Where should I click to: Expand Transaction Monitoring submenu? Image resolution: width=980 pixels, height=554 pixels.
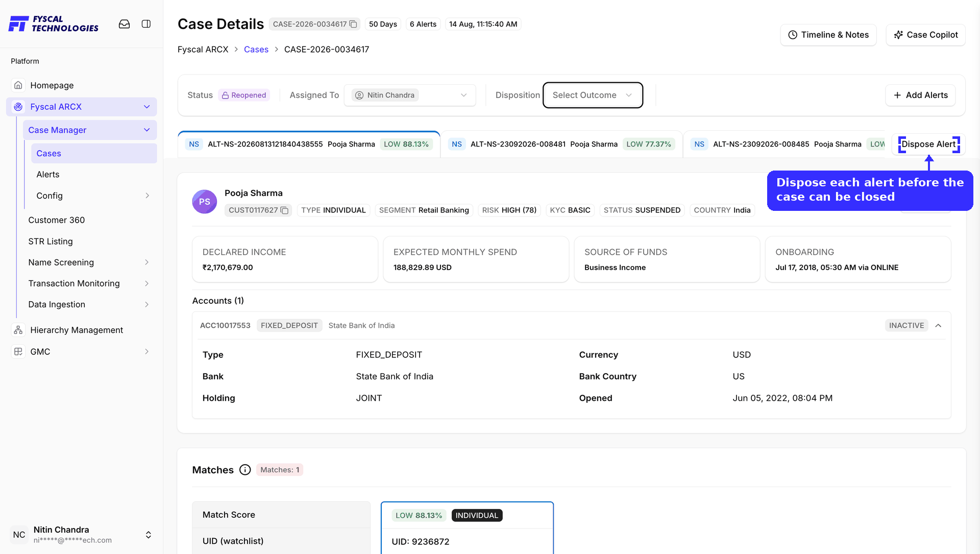point(147,283)
